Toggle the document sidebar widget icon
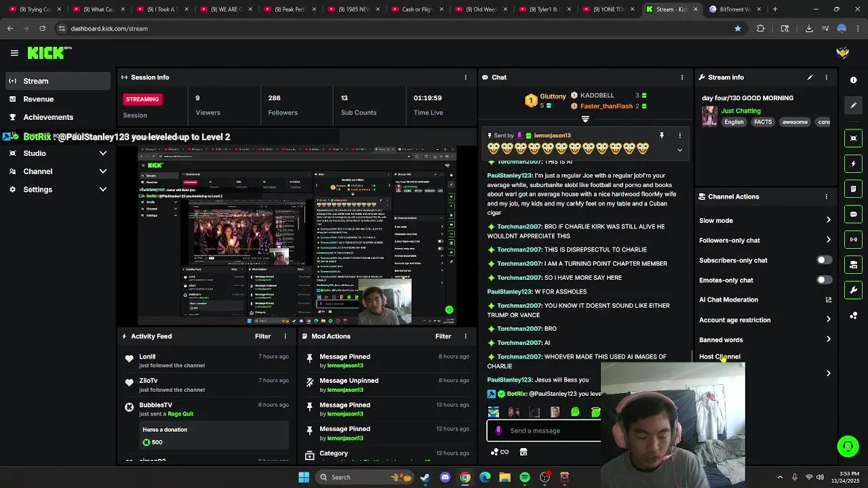 (854, 188)
